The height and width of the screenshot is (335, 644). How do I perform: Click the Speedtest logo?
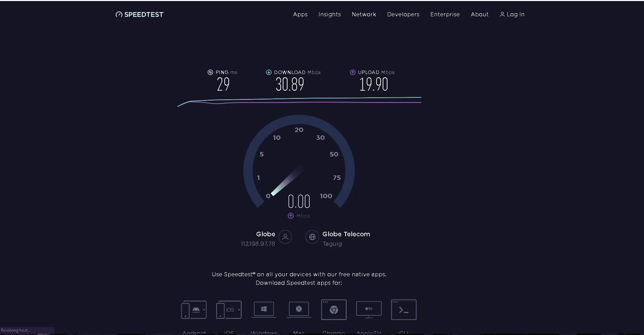140,14
